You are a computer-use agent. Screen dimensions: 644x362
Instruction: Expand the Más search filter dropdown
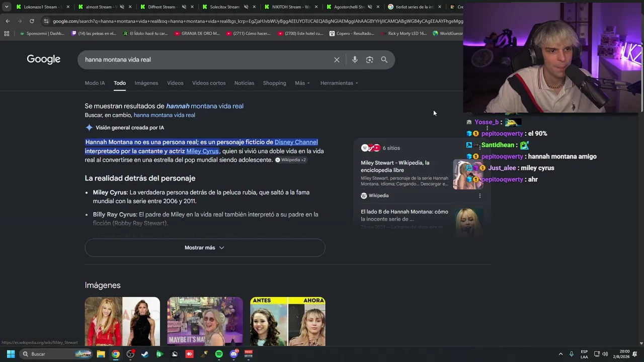(302, 83)
